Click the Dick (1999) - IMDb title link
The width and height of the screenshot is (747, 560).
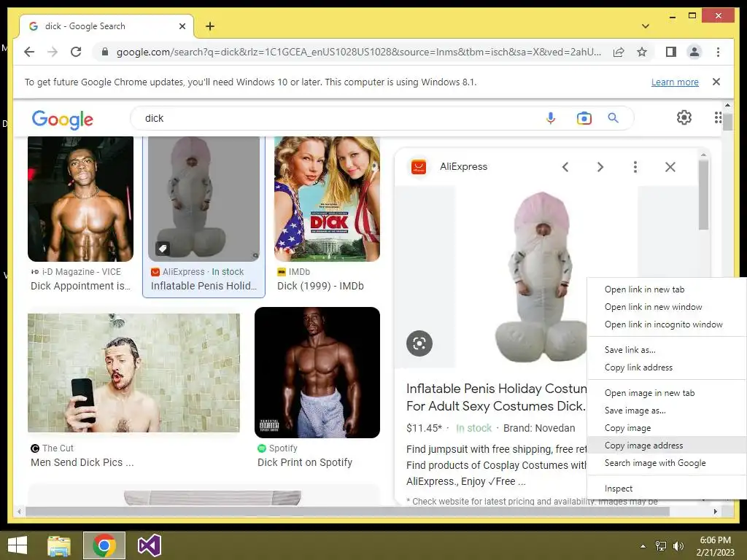[320, 286]
